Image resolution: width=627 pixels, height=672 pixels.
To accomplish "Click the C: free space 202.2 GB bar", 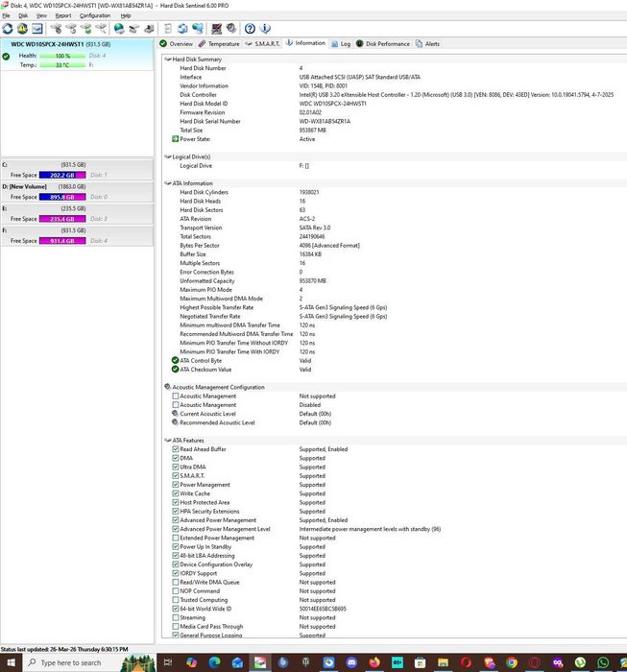I will (62, 175).
